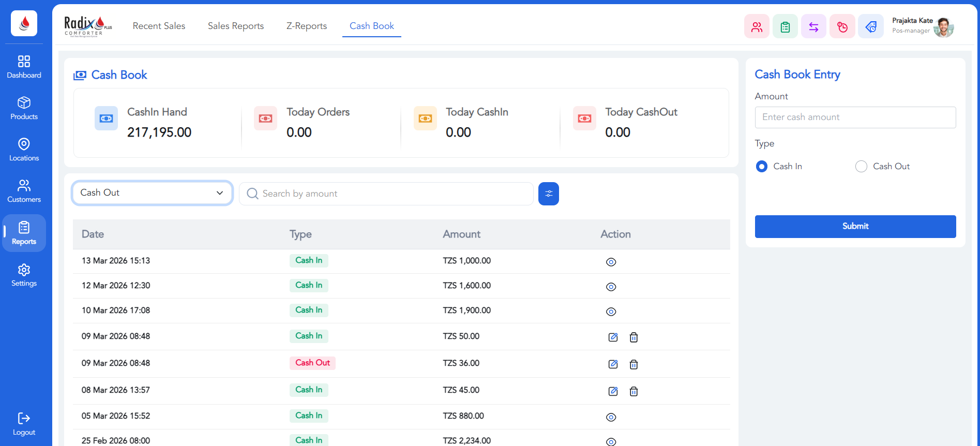Click Logout in the sidebar
The image size is (980, 446).
click(24, 424)
